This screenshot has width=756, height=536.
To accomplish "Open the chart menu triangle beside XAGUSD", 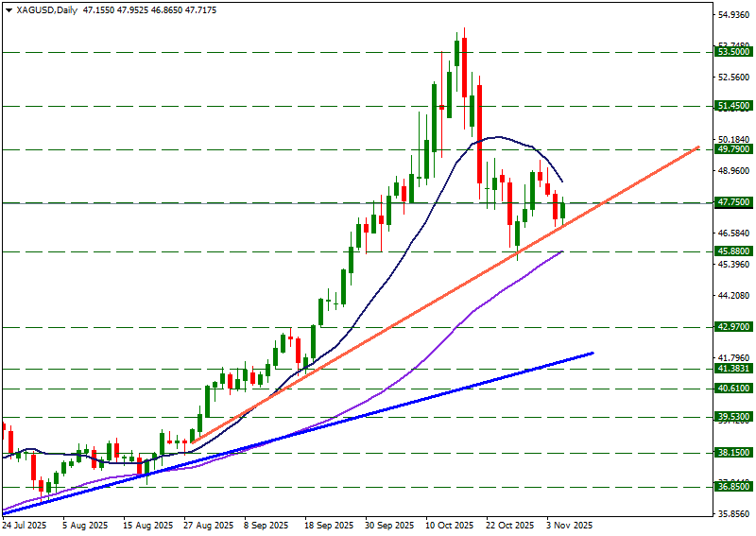I will click(x=9, y=9).
